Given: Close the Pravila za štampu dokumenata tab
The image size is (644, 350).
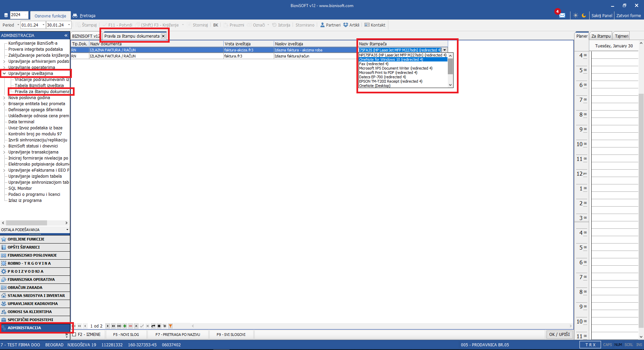Looking at the screenshot, I should [163, 36].
